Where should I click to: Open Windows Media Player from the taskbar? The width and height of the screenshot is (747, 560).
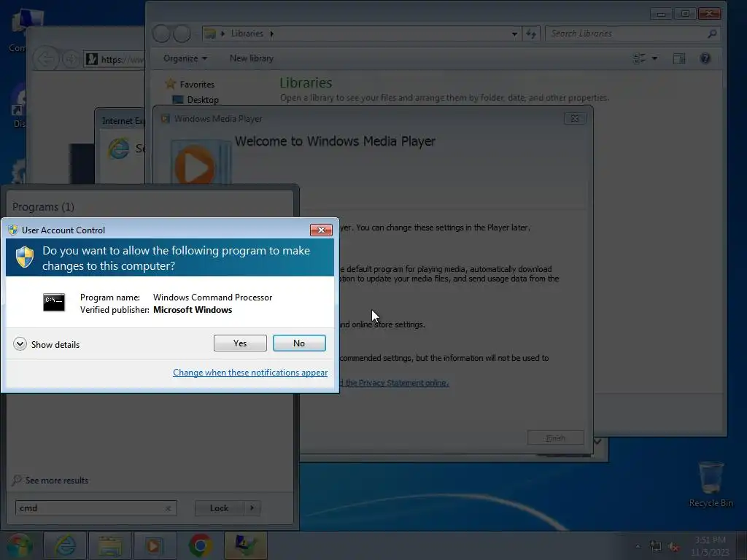click(x=155, y=545)
